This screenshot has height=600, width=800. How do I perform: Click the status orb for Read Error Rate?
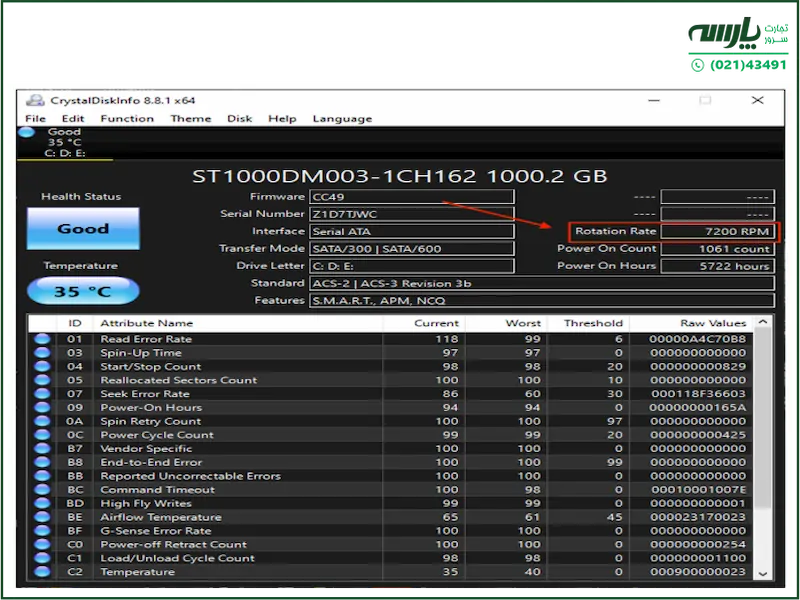coord(42,339)
